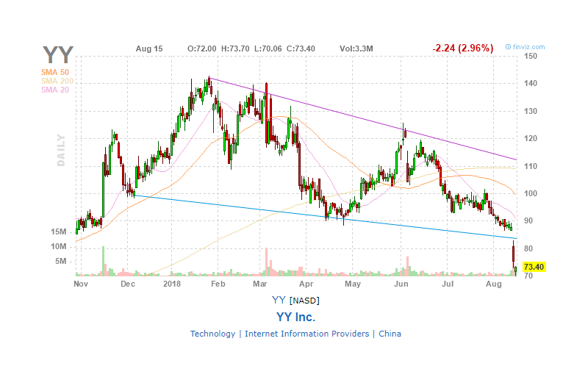Select the Mar marker on time axis

tap(260, 284)
